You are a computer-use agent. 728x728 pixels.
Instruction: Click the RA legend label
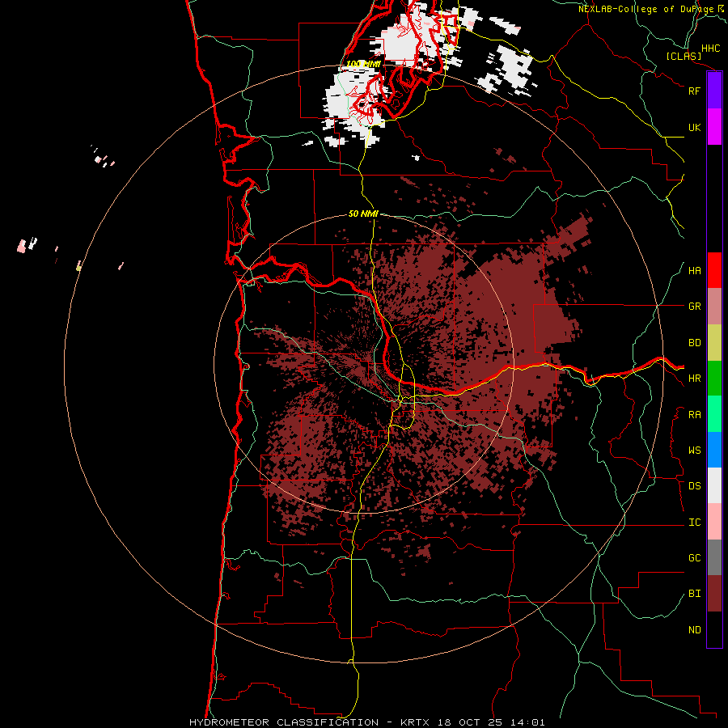click(x=694, y=415)
